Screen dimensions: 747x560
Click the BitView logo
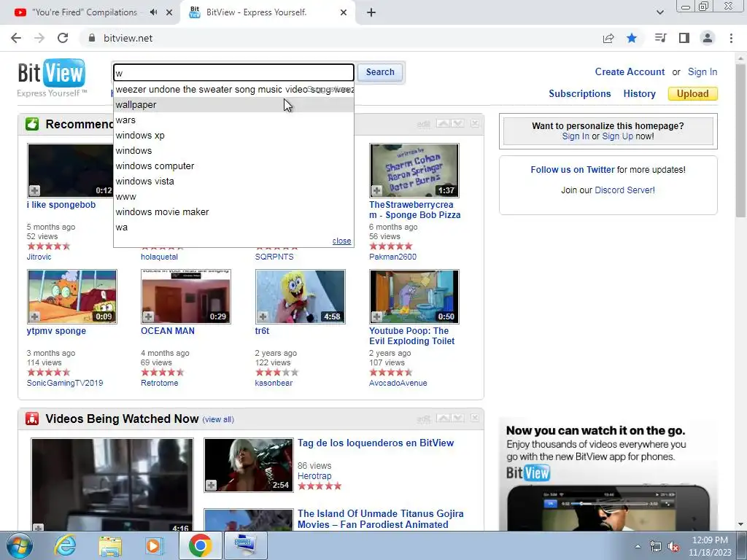tap(52, 73)
